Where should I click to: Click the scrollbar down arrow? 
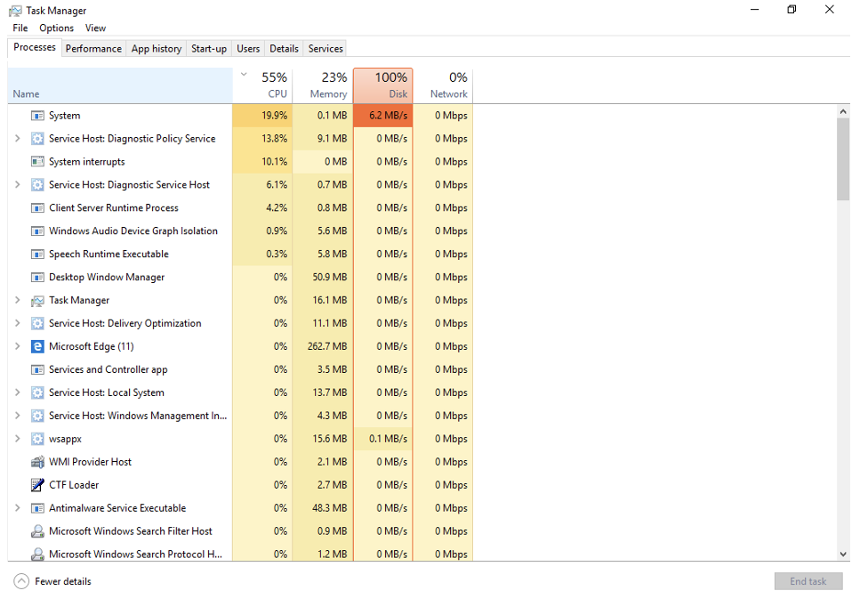pyautogui.click(x=842, y=554)
